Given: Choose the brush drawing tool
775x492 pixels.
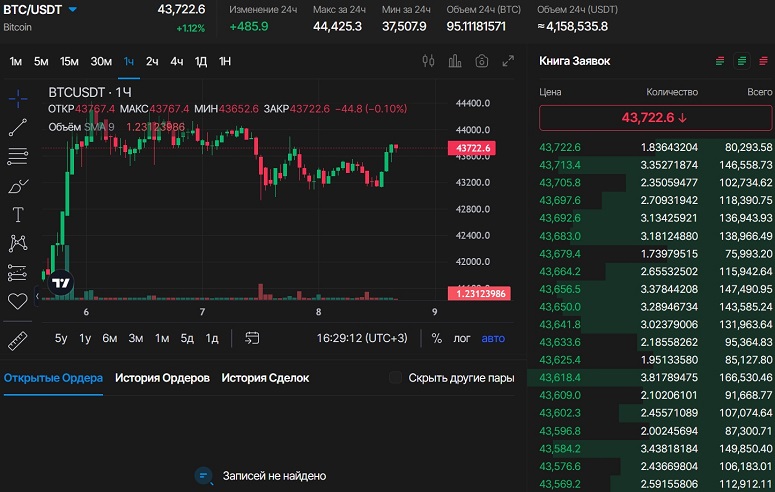Looking at the screenshot, I should click(x=18, y=186).
